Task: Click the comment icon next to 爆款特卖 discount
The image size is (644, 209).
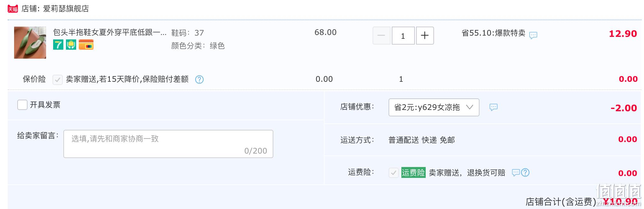Action: pos(533,35)
